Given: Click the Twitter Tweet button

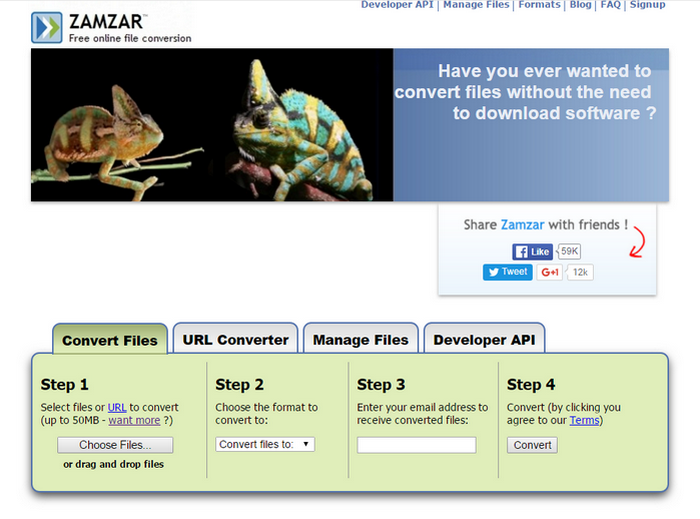Looking at the screenshot, I should 508,272.
